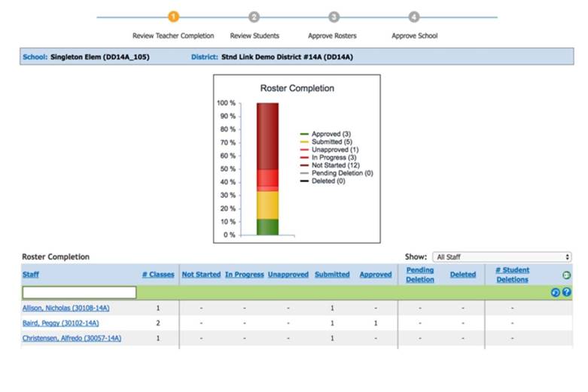This screenshot has height=392, width=588.
Task: Click the blue refresh icon in filter row
Action: point(556,292)
